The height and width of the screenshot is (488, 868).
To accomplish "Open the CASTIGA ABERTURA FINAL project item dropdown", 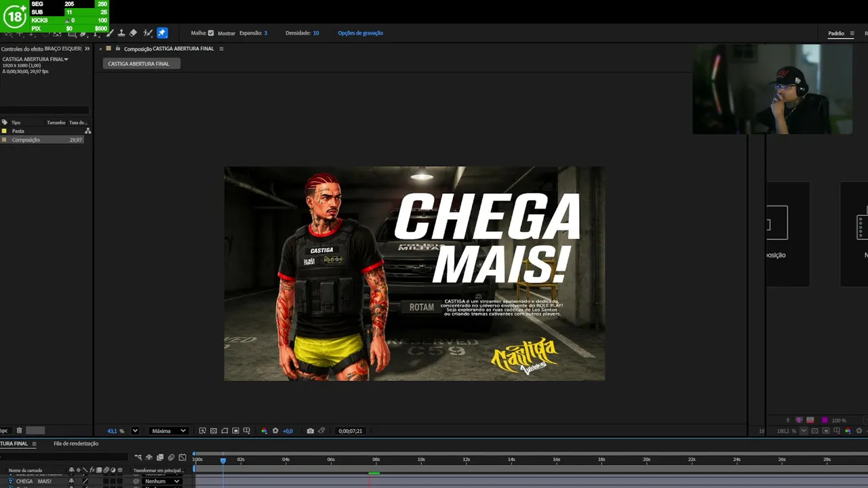I will 66,59.
